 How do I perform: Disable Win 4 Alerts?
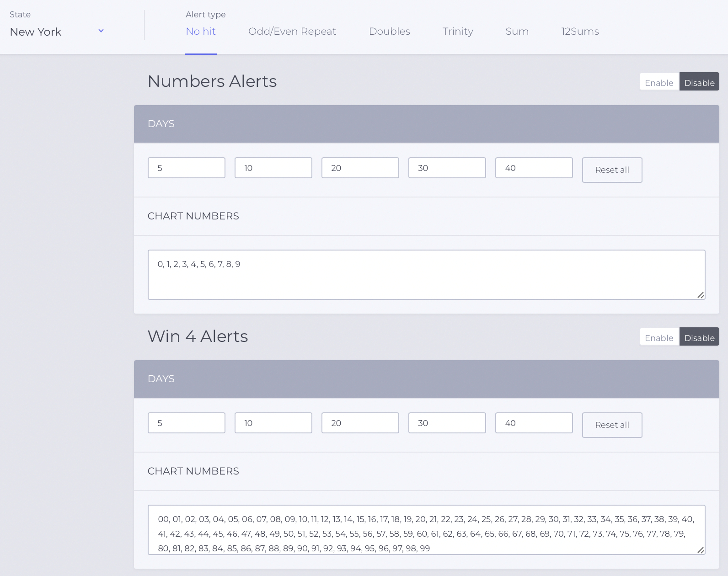(699, 337)
